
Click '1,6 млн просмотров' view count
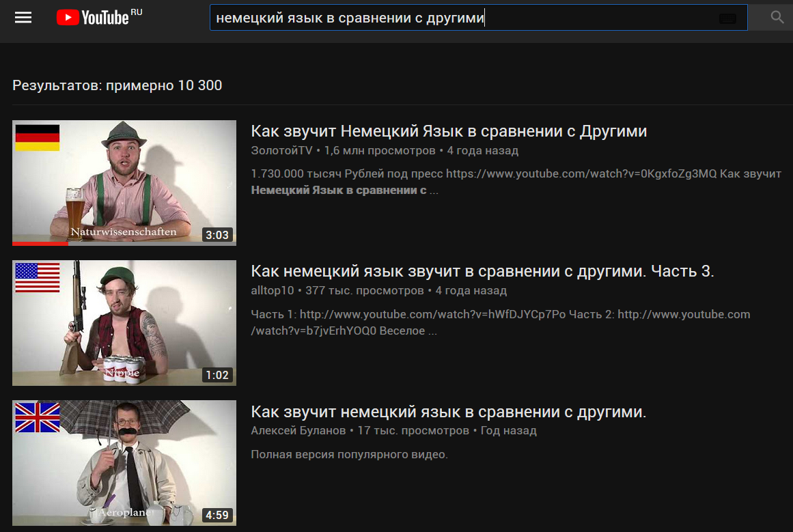click(x=380, y=151)
